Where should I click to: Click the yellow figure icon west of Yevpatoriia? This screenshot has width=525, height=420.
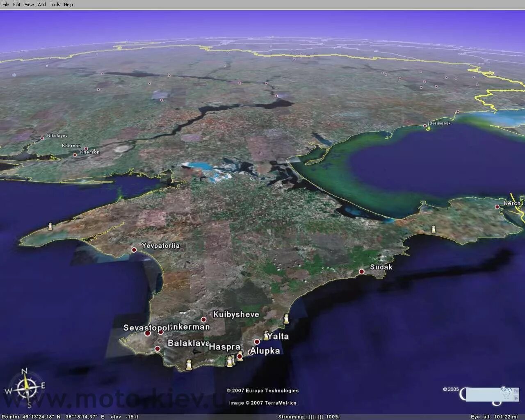pos(50,226)
